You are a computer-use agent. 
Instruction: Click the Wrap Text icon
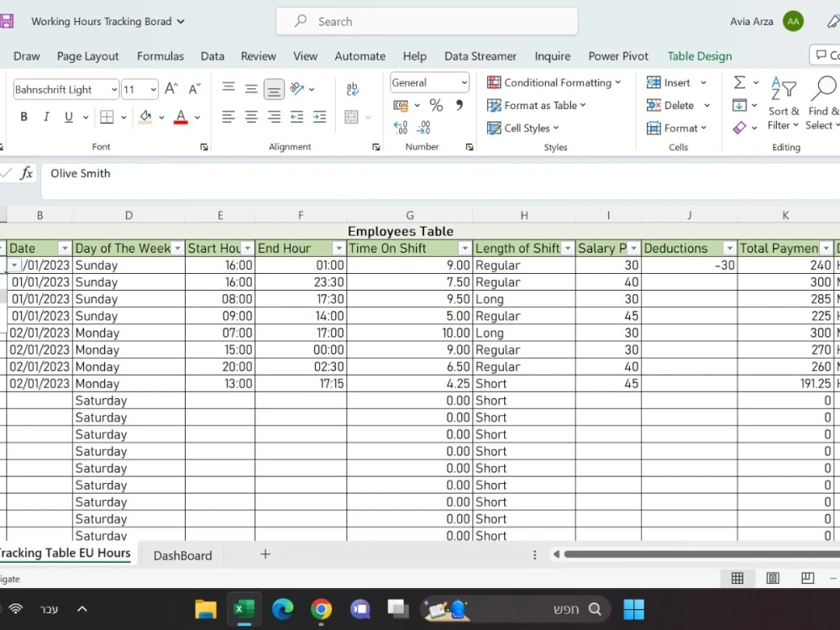(352, 89)
